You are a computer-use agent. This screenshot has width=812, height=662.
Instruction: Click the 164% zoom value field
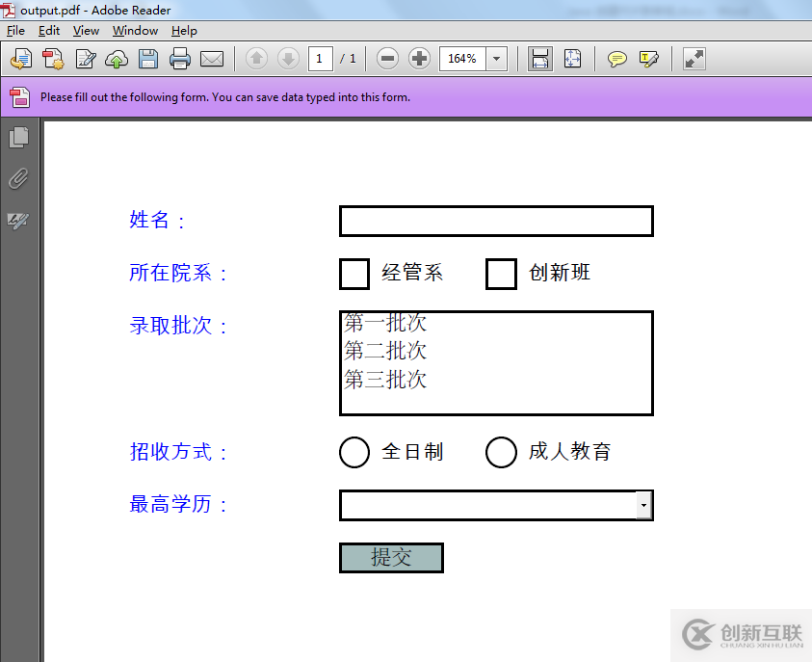click(x=462, y=59)
